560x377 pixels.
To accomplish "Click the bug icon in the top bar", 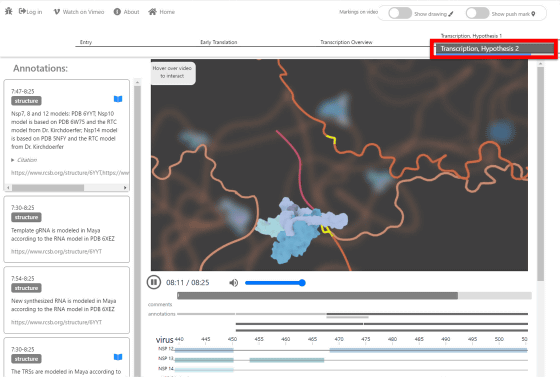I will click(x=9, y=11).
